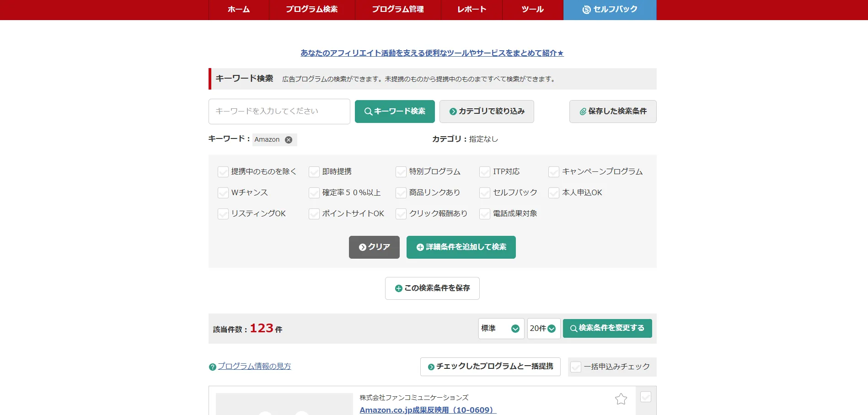Enable 電話成果対象 filter
Viewport: 868px width, 415px height.
(x=485, y=214)
